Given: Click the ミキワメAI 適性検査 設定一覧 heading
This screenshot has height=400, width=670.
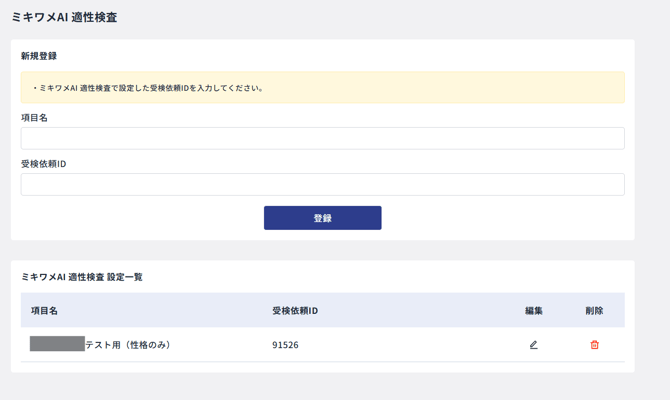Looking at the screenshot, I should pyautogui.click(x=82, y=277).
